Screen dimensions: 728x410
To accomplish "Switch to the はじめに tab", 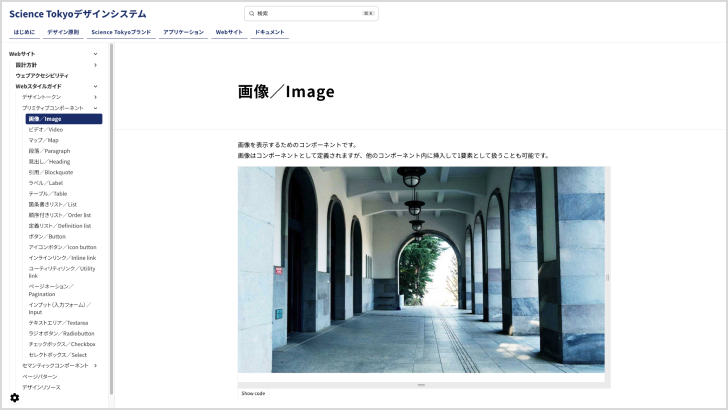I will 23,32.
